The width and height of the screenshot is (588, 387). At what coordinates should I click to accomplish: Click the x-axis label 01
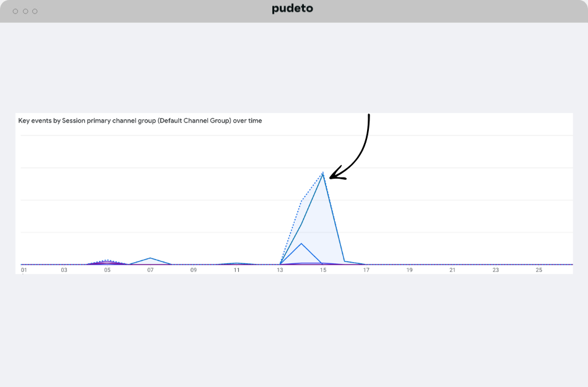tap(24, 270)
